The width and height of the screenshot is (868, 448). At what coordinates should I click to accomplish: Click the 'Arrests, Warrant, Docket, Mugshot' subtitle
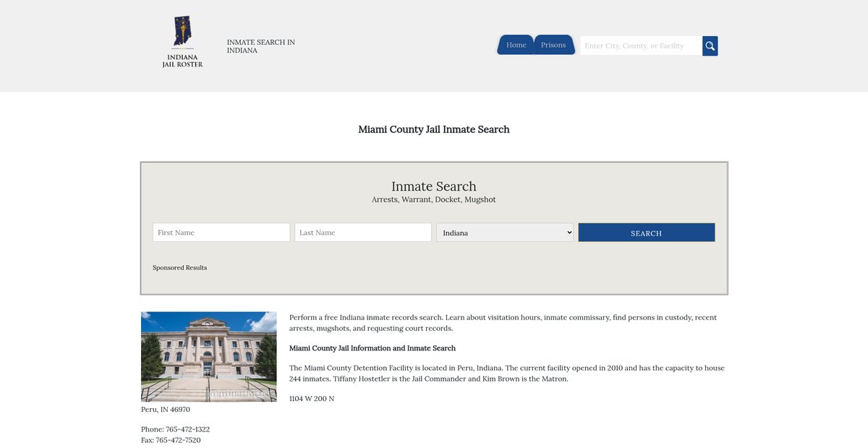tap(434, 199)
